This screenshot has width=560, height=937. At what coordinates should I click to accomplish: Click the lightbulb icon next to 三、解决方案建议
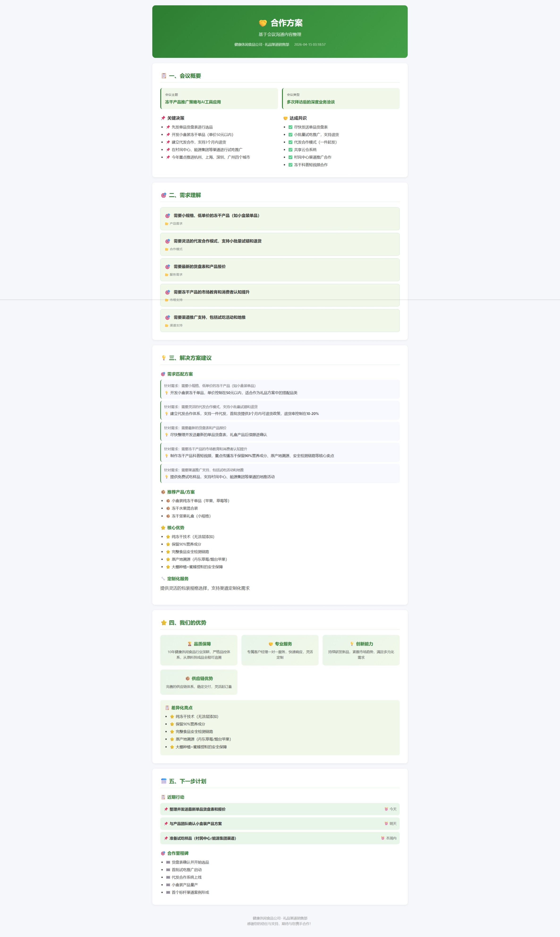coord(164,358)
